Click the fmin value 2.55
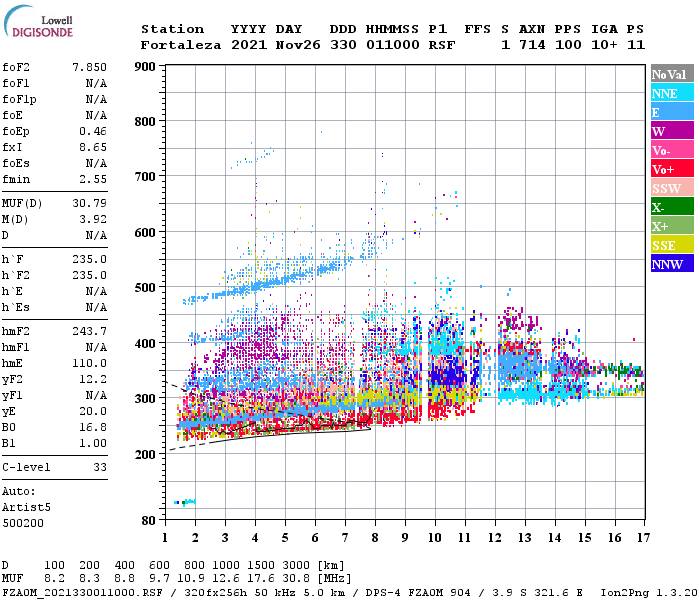The image size is (700, 600). [93, 179]
